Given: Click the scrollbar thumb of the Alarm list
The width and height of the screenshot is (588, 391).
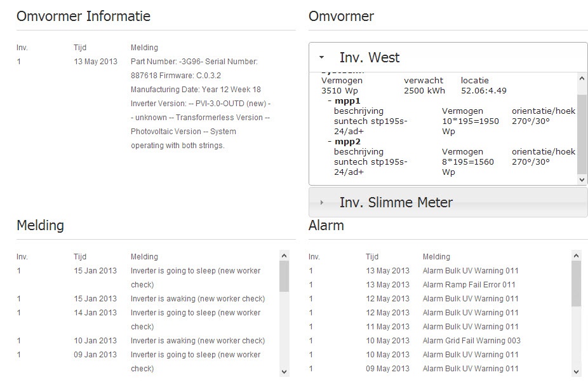Looking at the screenshot, I should (577, 284).
